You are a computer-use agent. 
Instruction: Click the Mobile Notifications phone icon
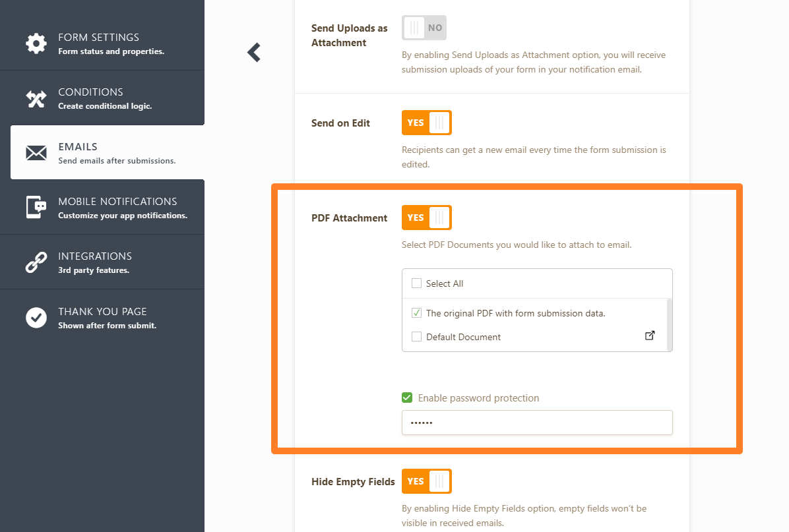pos(36,207)
